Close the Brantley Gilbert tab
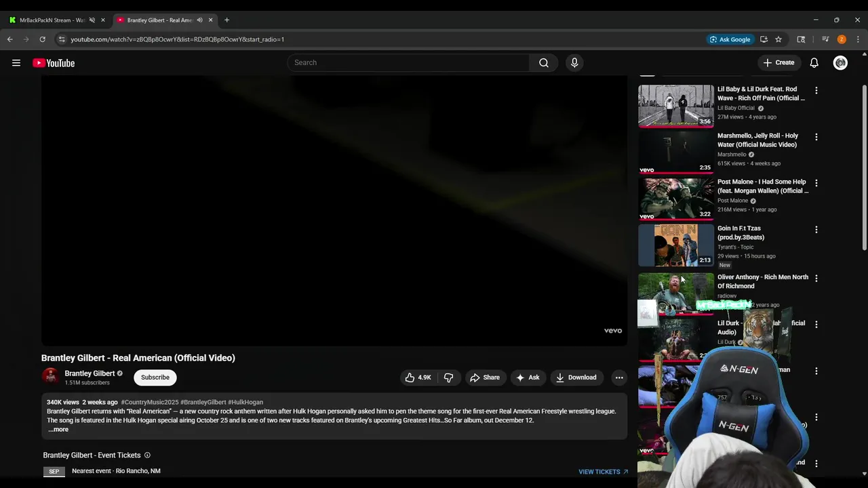868x488 pixels. point(210,20)
